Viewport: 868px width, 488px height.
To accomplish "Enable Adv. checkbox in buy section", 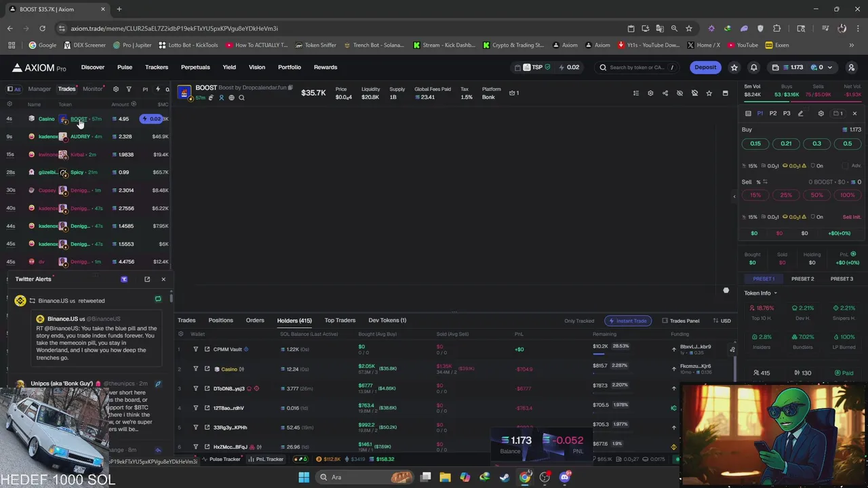I will coord(846,165).
